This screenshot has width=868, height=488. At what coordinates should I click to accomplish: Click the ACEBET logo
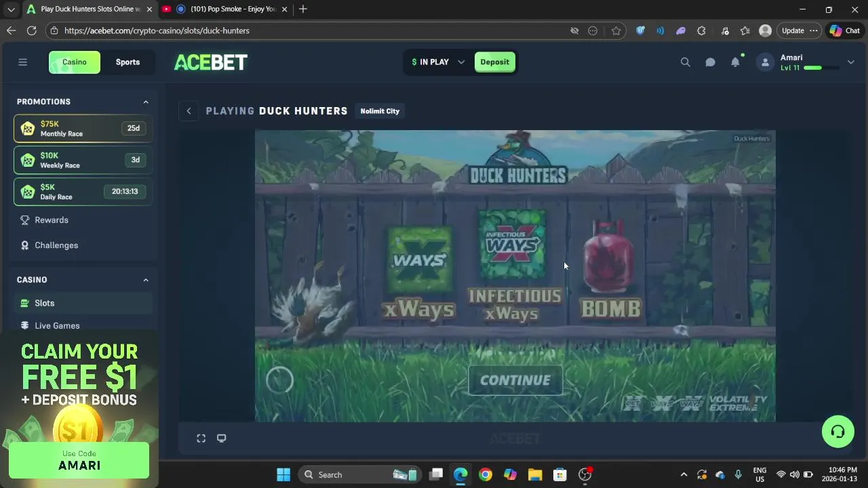[x=211, y=62]
